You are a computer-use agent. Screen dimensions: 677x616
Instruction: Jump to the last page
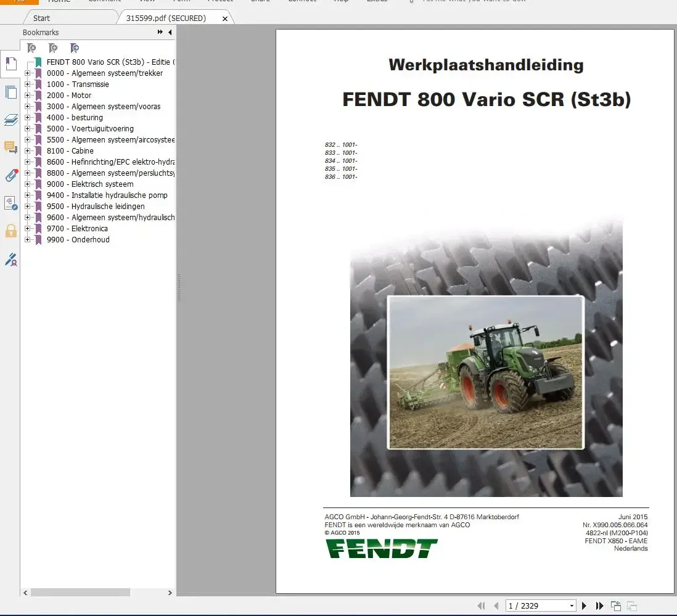[x=599, y=606]
